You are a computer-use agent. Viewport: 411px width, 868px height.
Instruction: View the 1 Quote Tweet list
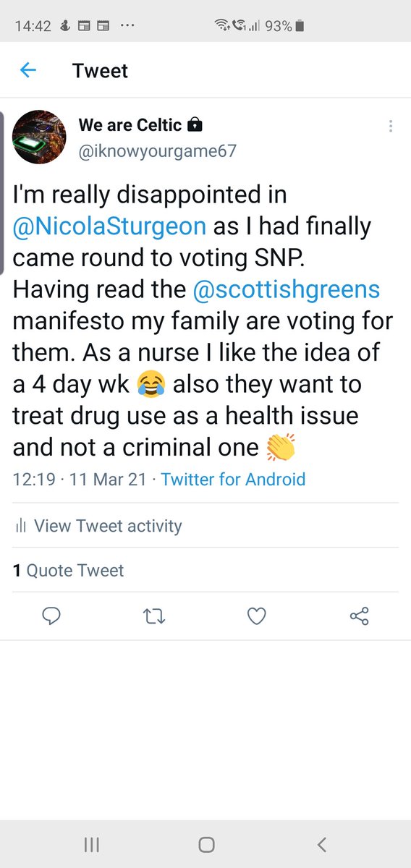(69, 570)
